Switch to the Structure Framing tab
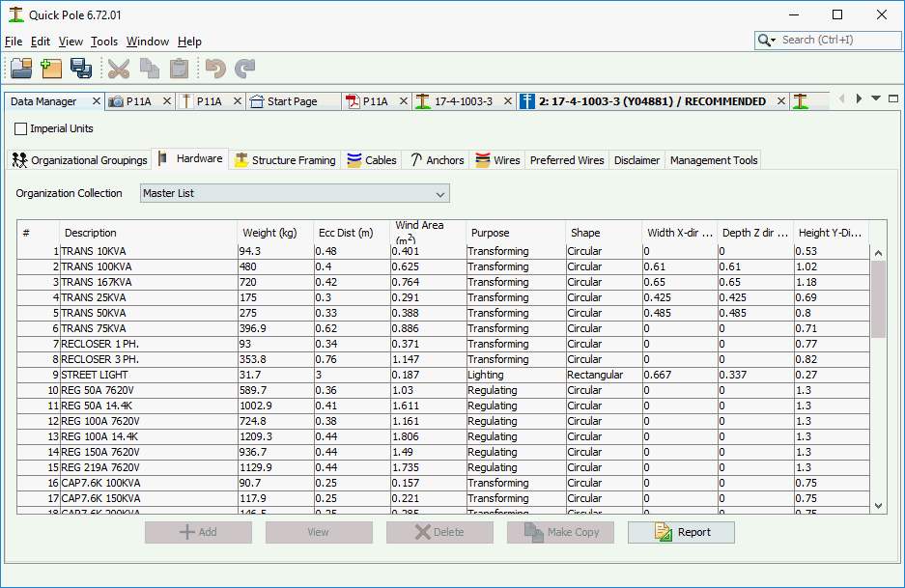 [285, 160]
